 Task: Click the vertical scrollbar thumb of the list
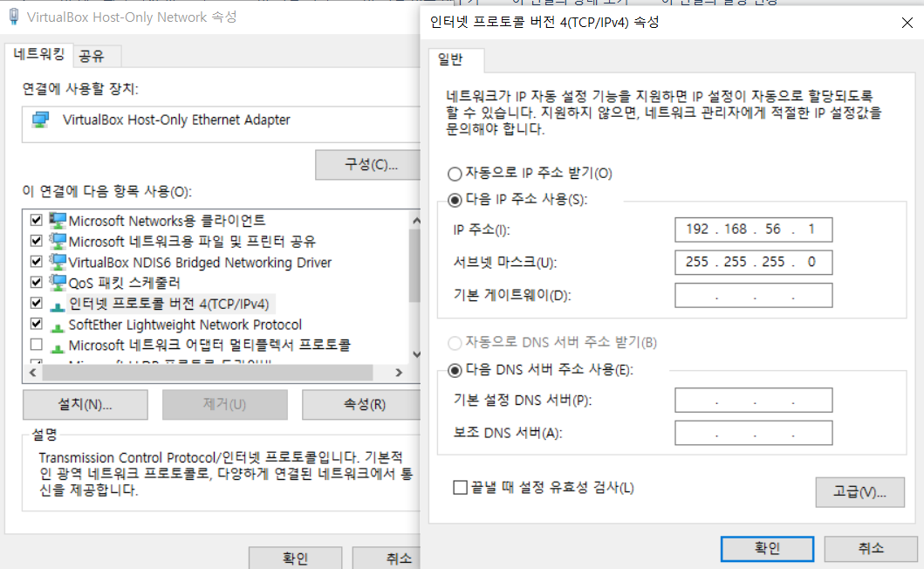point(414,265)
